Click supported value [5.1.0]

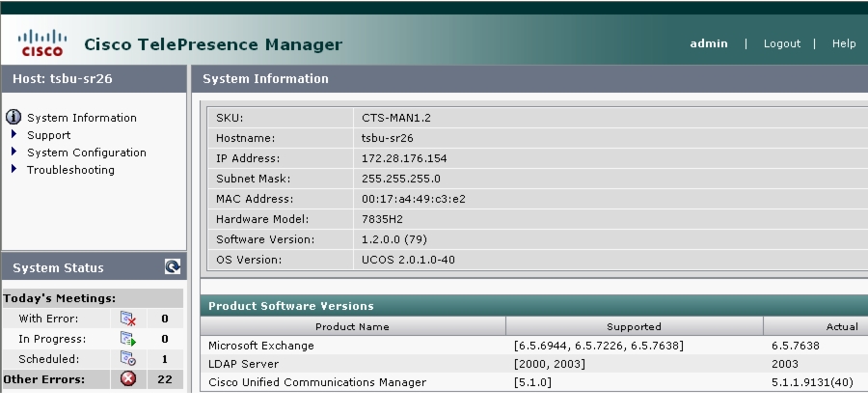(x=532, y=382)
